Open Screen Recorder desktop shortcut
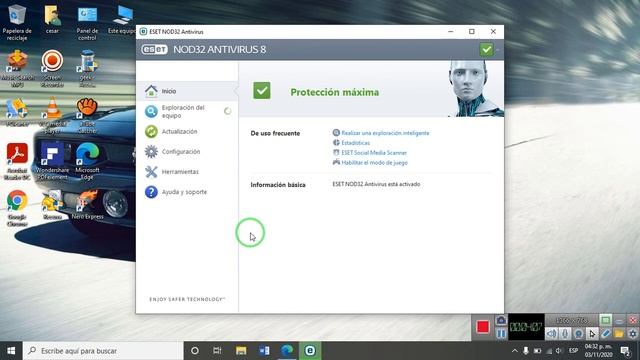This screenshot has width=640, height=360. (x=52, y=69)
